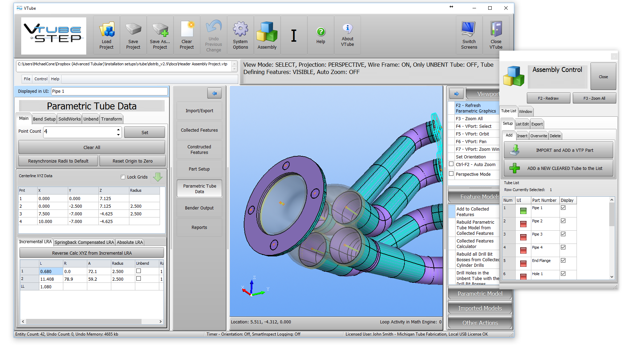Switch to the Bend Setup tab
This screenshot has width=644, height=346.
point(44,119)
